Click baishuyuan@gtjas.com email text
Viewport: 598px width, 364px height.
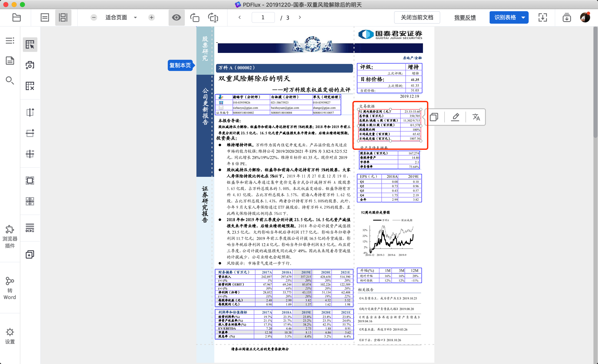pos(285,108)
